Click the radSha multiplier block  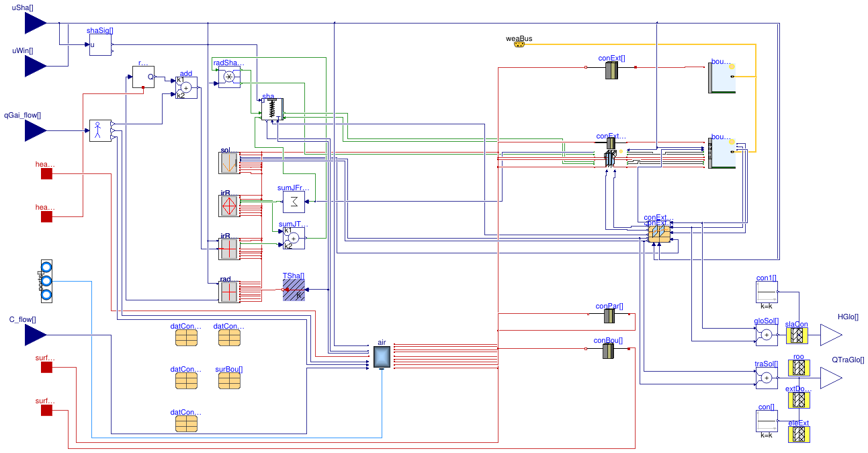[229, 77]
